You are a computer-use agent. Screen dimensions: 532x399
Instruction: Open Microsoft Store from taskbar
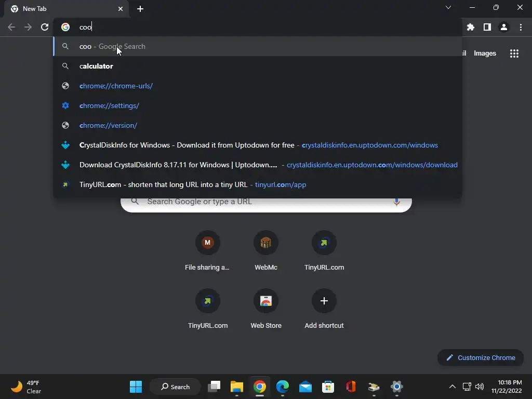(328, 387)
